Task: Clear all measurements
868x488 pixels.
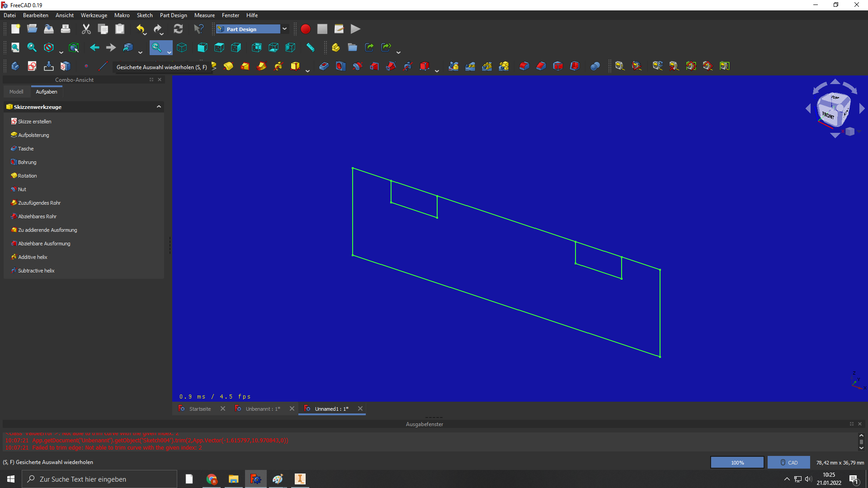Action: tap(674, 66)
